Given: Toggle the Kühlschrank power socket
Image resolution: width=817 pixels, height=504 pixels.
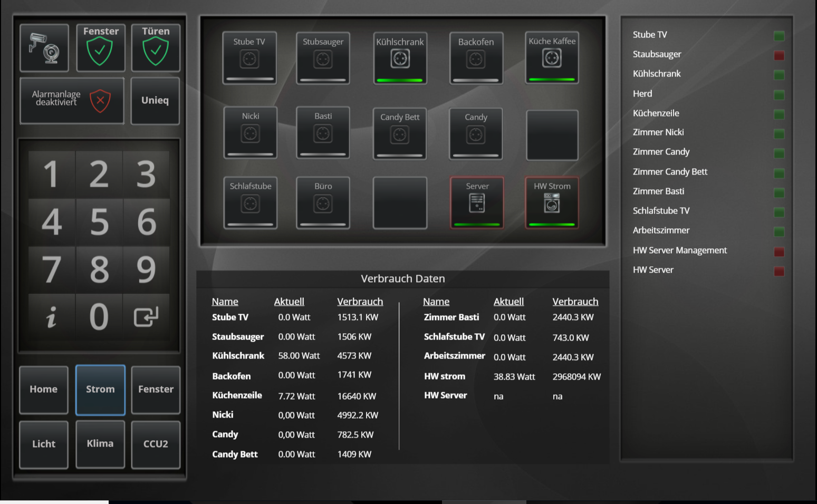Looking at the screenshot, I should 400,59.
